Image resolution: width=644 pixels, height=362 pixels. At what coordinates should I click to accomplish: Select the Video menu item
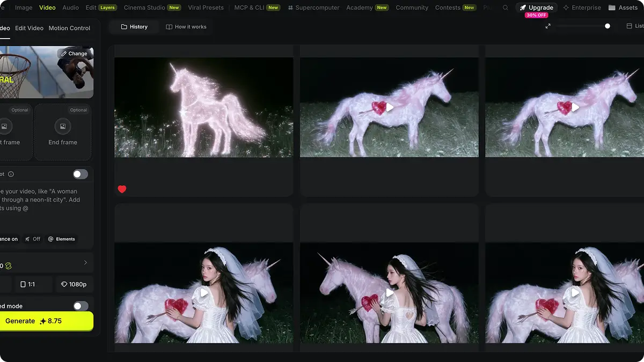pyautogui.click(x=47, y=8)
